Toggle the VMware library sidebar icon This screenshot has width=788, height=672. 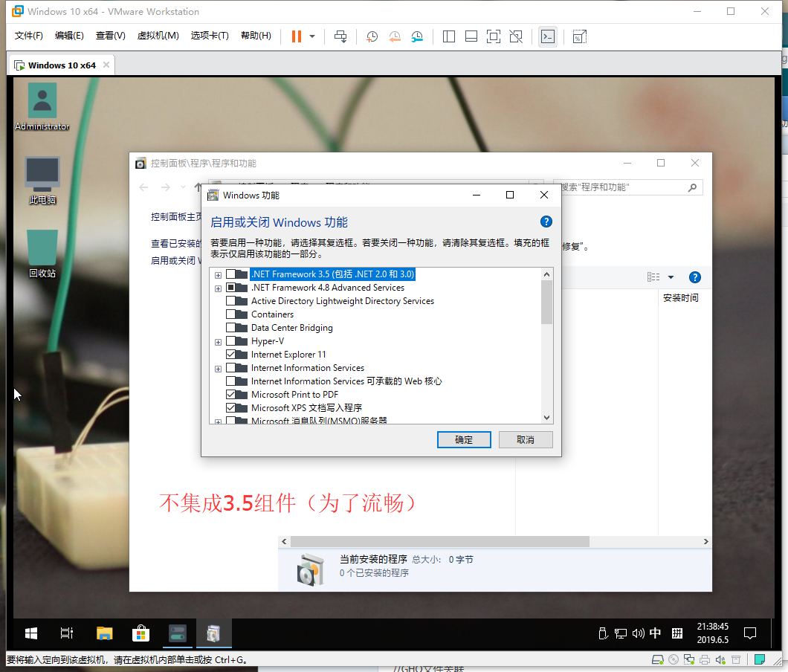(449, 36)
